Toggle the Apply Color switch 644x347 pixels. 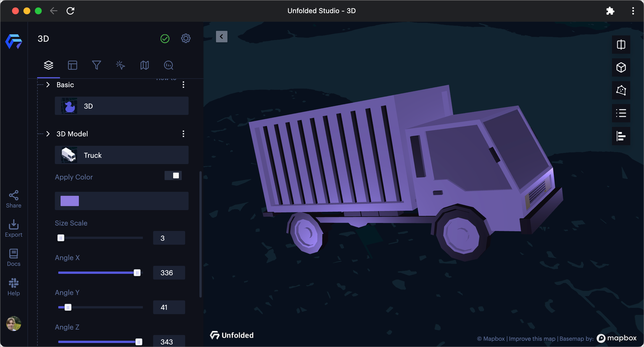click(x=173, y=176)
